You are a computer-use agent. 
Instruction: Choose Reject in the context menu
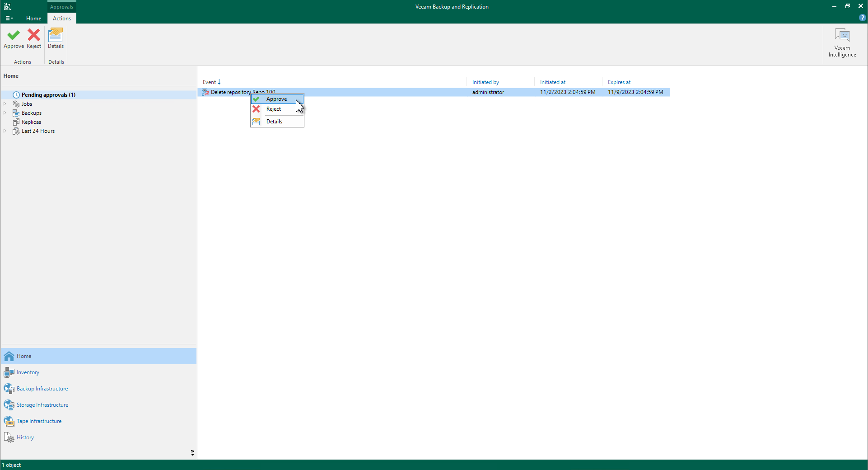[277, 109]
